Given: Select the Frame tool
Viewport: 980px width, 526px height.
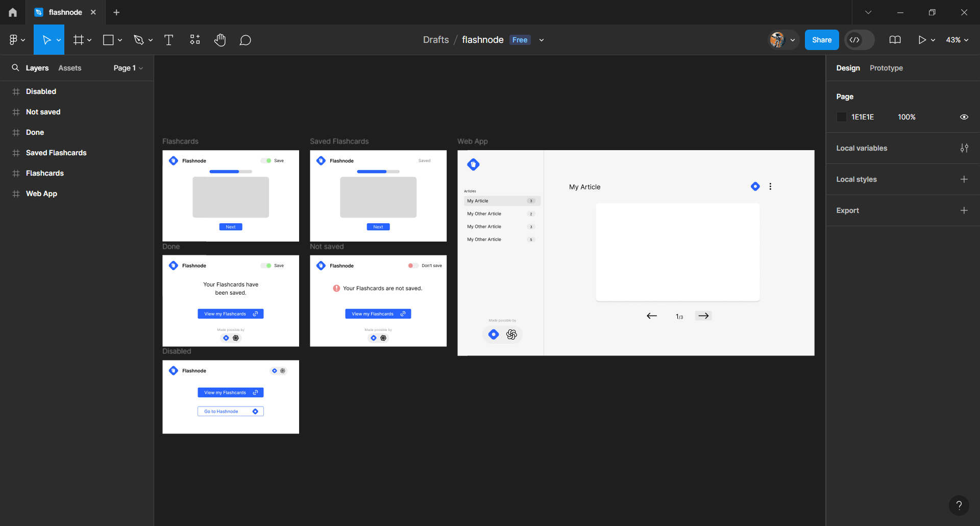Looking at the screenshot, I should tap(78, 40).
